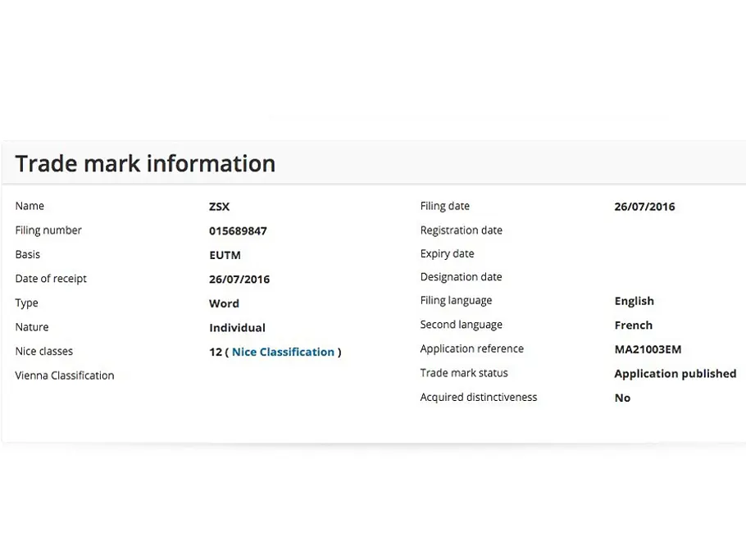Click the 'Trade mark status' label

(x=464, y=374)
